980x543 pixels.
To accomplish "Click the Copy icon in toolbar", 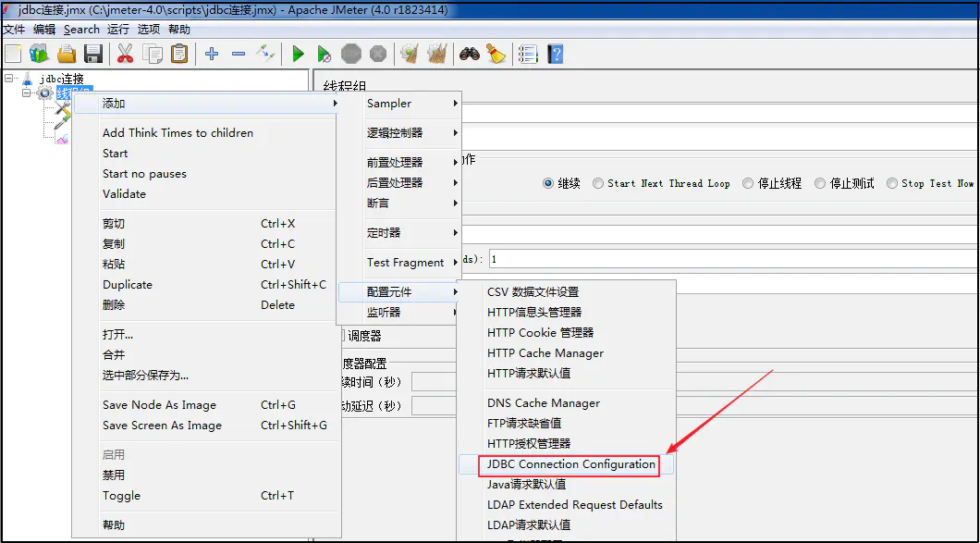I will click(152, 55).
